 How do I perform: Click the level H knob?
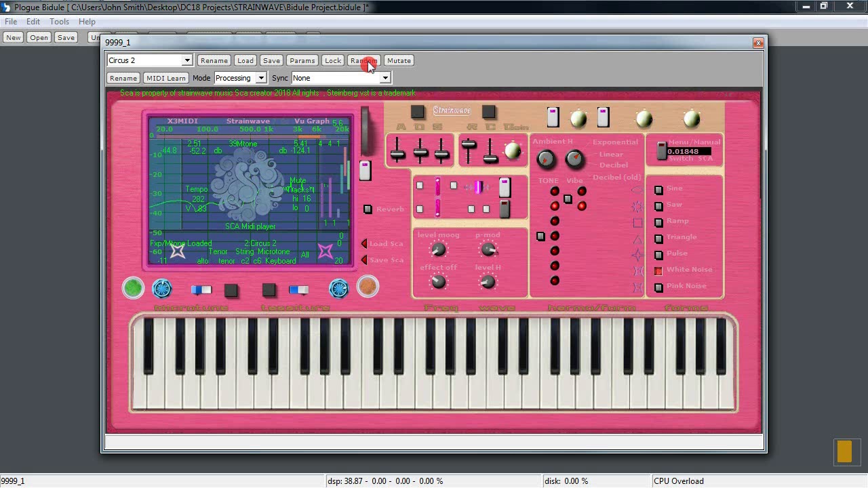pos(488,281)
